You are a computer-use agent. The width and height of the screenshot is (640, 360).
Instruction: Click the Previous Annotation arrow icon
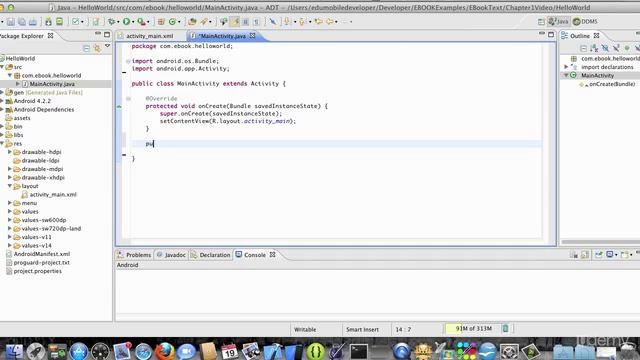click(x=302, y=22)
